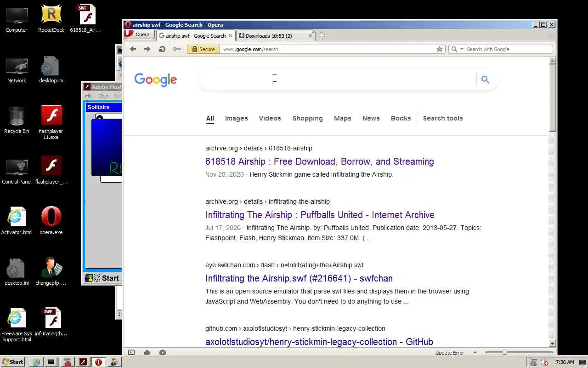The image size is (588, 368).
Task: Open 'Freeware Sys Support.html' desktop file
Action: [x=17, y=325]
